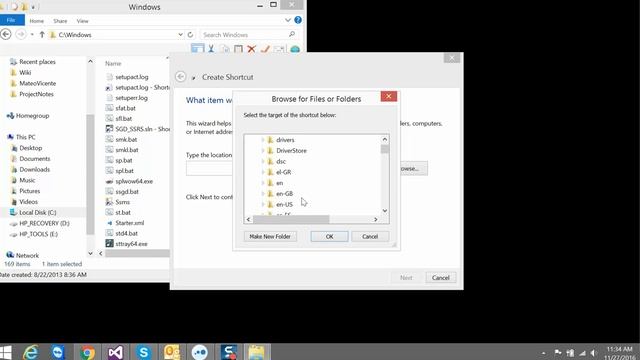Open Skype from the taskbar
This screenshot has width=640, height=360.
click(x=143, y=352)
